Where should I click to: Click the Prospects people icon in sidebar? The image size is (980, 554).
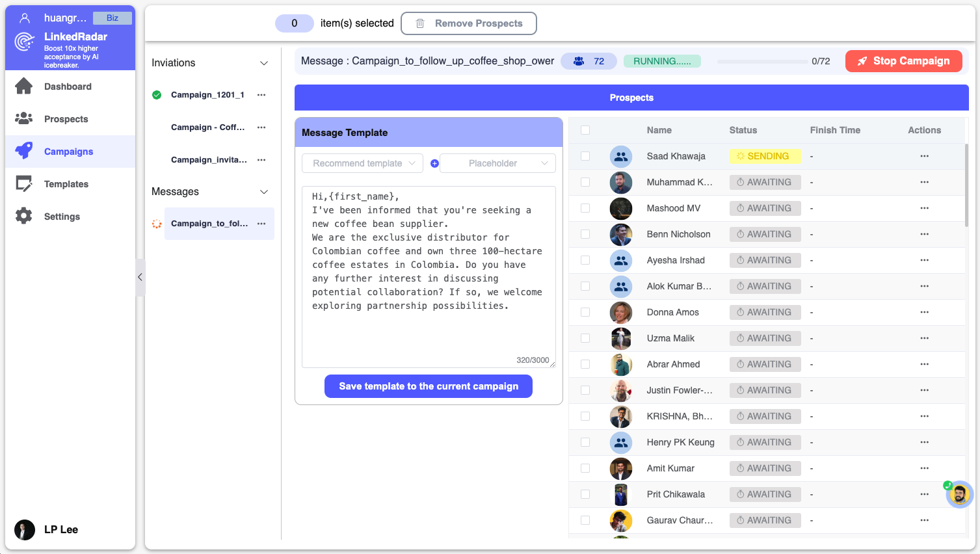coord(24,118)
